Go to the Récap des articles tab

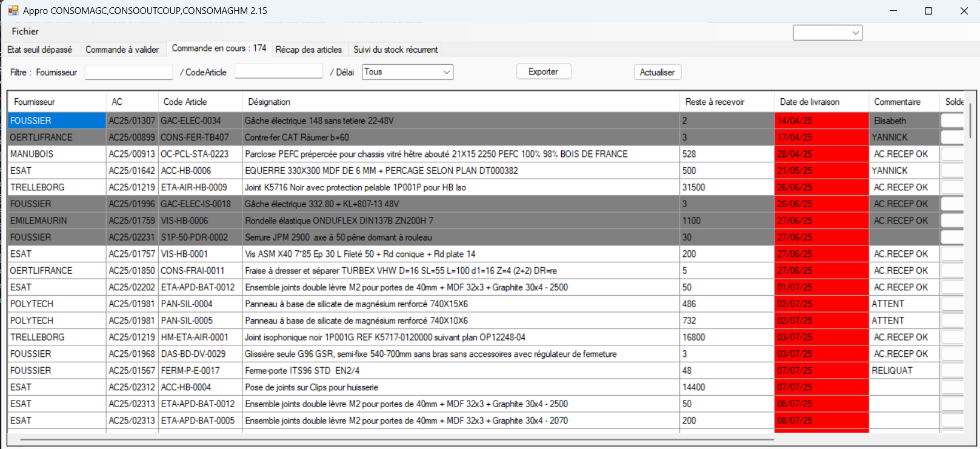pyautogui.click(x=308, y=50)
